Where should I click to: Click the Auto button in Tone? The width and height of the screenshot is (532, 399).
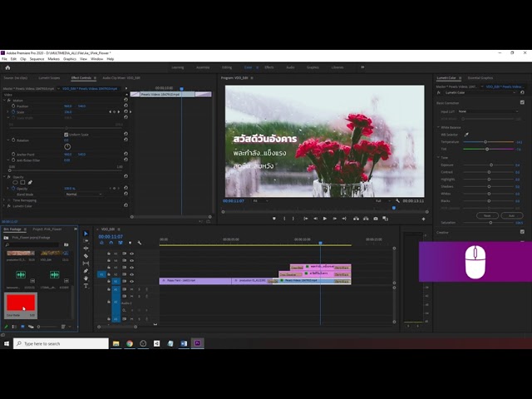512,215
